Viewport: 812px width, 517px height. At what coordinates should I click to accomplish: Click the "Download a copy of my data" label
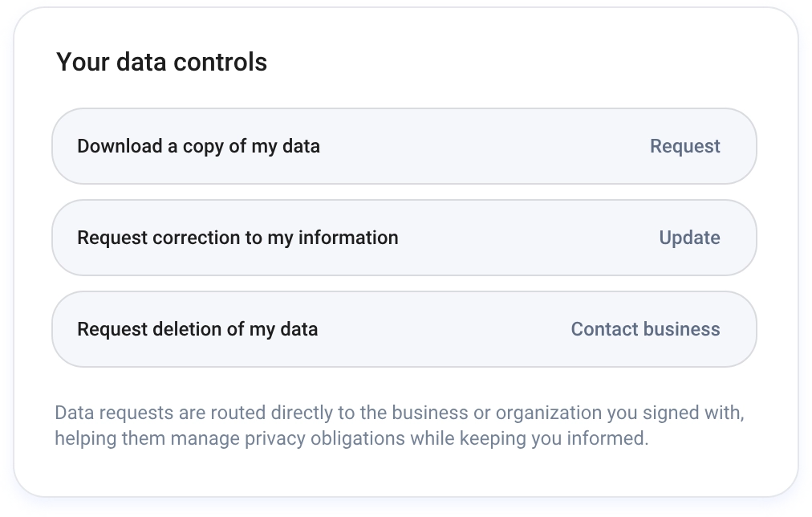click(x=198, y=146)
